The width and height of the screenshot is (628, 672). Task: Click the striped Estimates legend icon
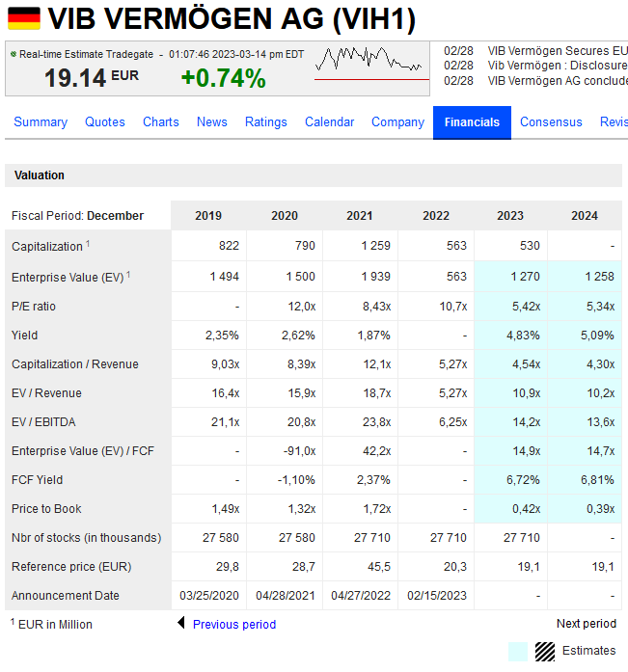(x=545, y=651)
